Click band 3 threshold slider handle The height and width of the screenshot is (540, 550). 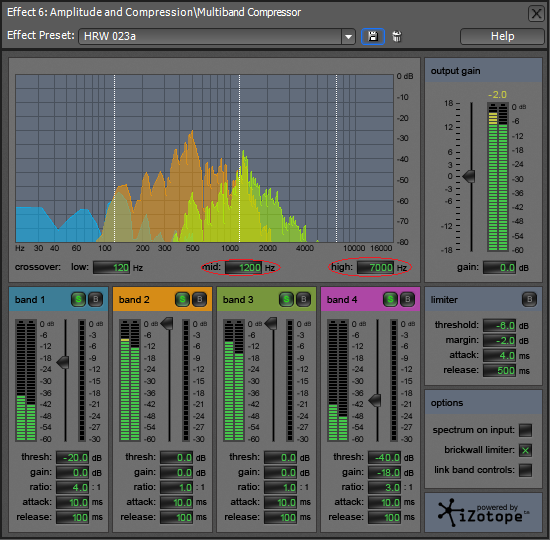[x=271, y=324]
